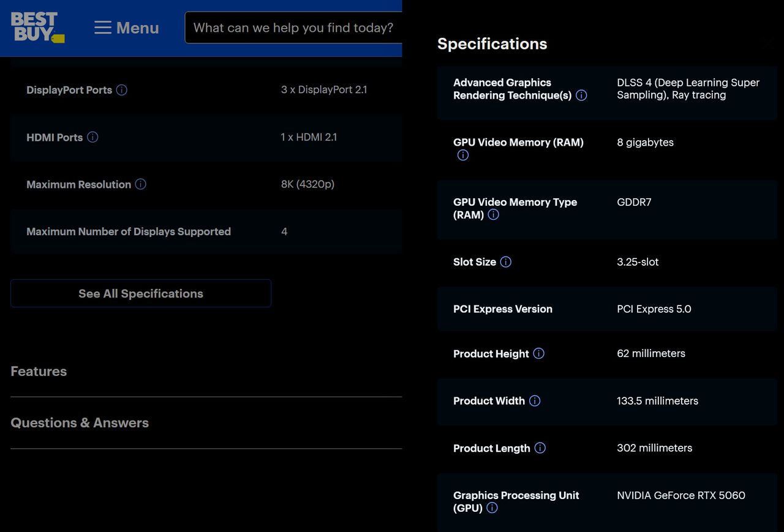784x532 pixels.
Task: Select the 'DLSS 4 (Deep Learning Super Sampling), Ray tracing' value
Action: (x=688, y=89)
